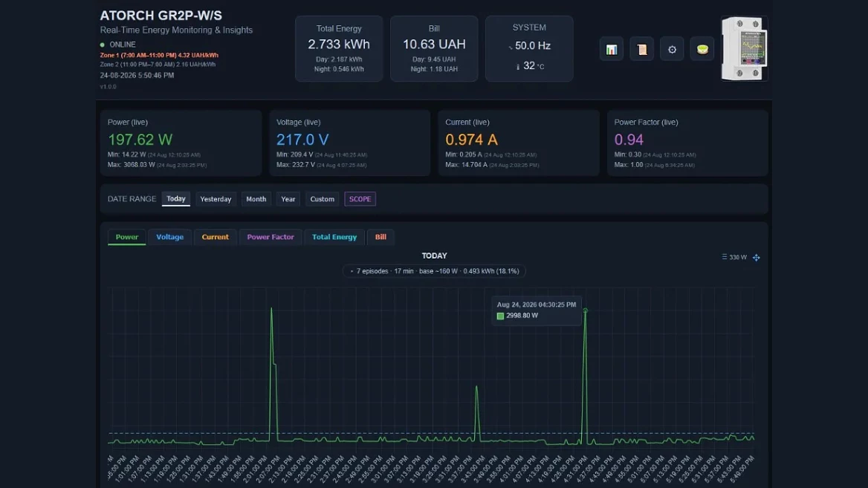Click the peak marker at 04:30:25 PM
This screenshot has width=868, height=488.
click(585, 311)
